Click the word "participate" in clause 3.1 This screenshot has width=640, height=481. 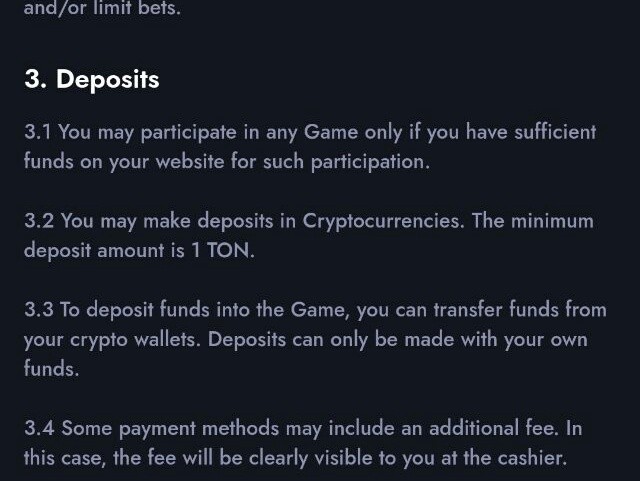click(189, 133)
